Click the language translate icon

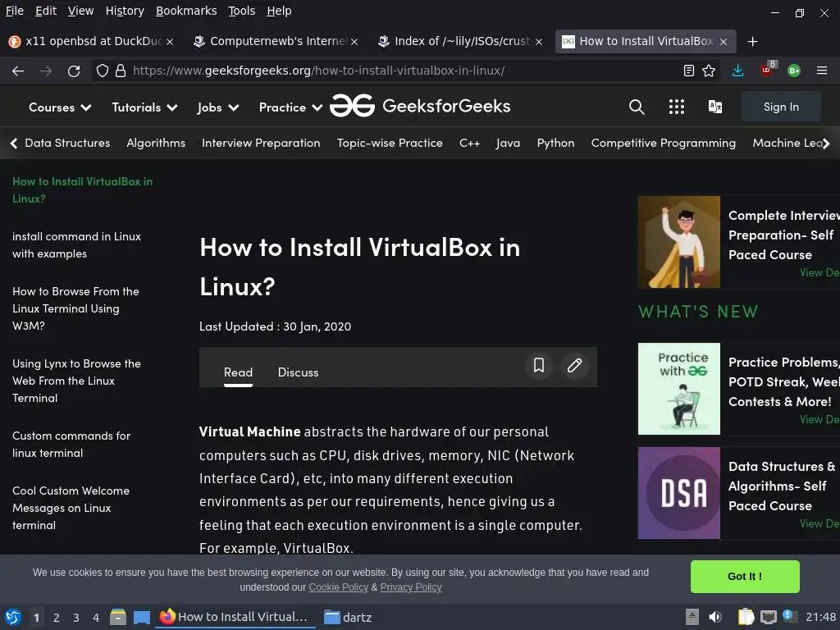715,107
